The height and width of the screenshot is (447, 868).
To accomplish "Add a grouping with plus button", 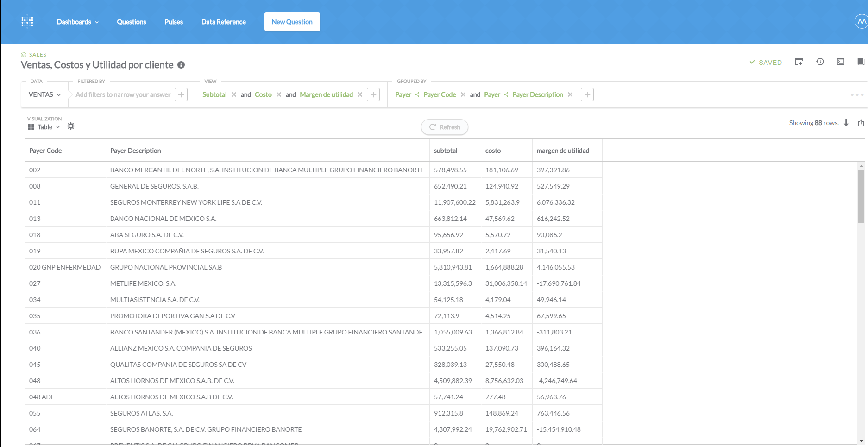I will click(587, 94).
